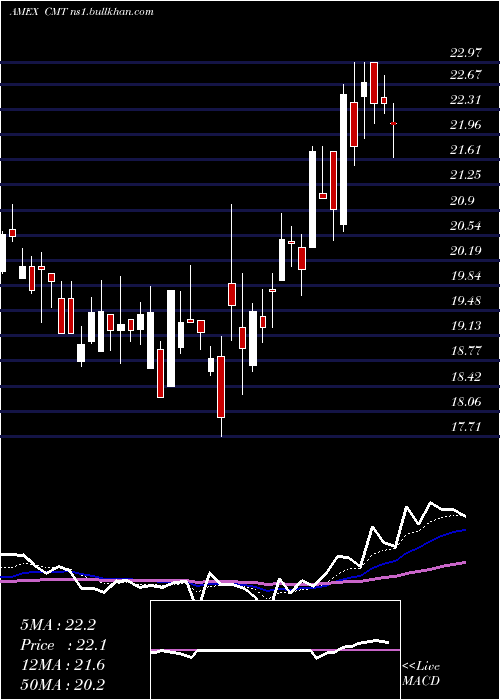Click the 20.9 price axis label
The height and width of the screenshot is (700, 500).
(462, 201)
